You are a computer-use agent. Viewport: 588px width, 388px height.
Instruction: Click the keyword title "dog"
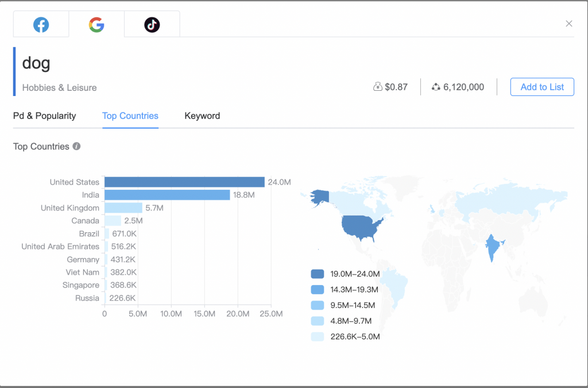point(36,63)
